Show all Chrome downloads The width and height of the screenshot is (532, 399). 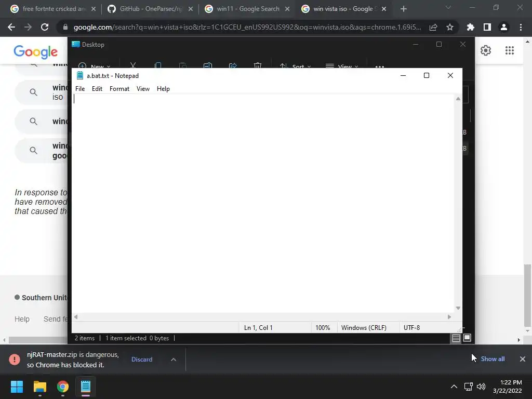click(x=493, y=359)
